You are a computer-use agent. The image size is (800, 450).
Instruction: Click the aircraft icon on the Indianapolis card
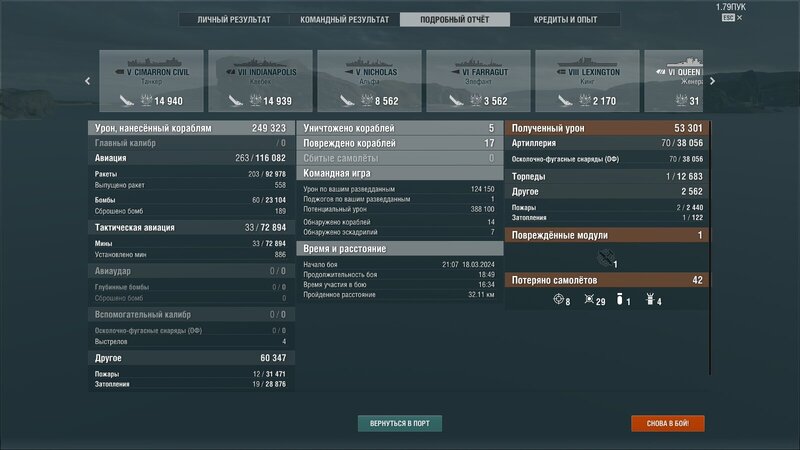pos(236,101)
